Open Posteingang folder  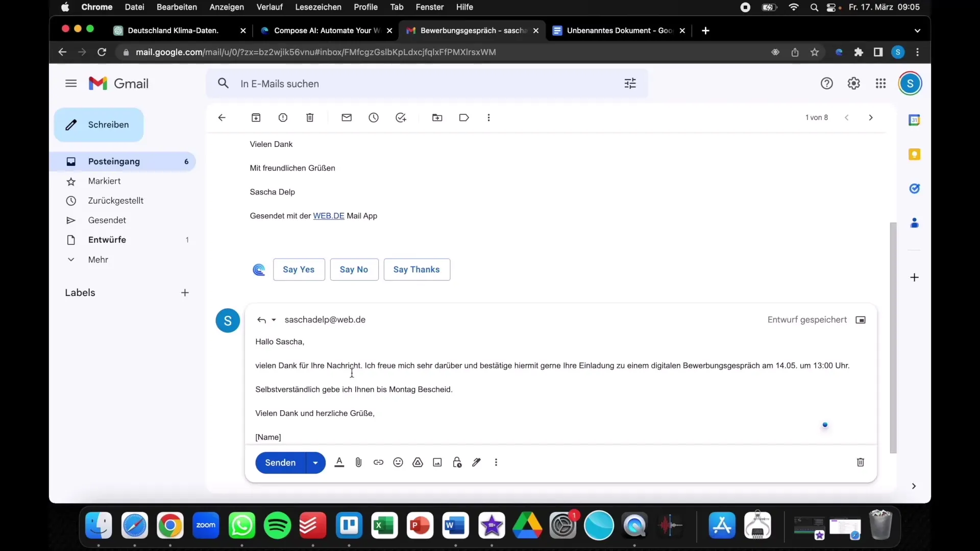pyautogui.click(x=124, y=162)
